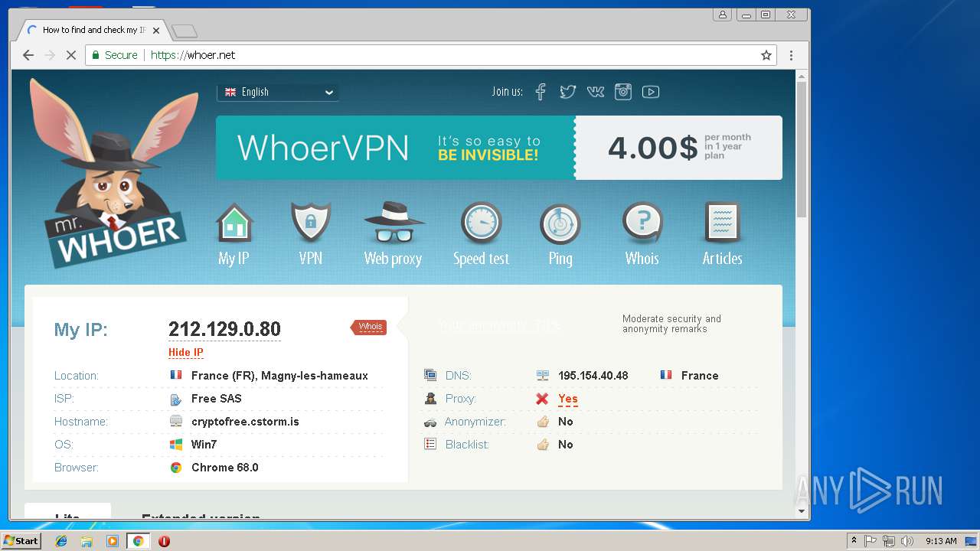This screenshot has width=980, height=551.
Task: Close the whoer.net browser tab
Action: pyautogui.click(x=156, y=31)
